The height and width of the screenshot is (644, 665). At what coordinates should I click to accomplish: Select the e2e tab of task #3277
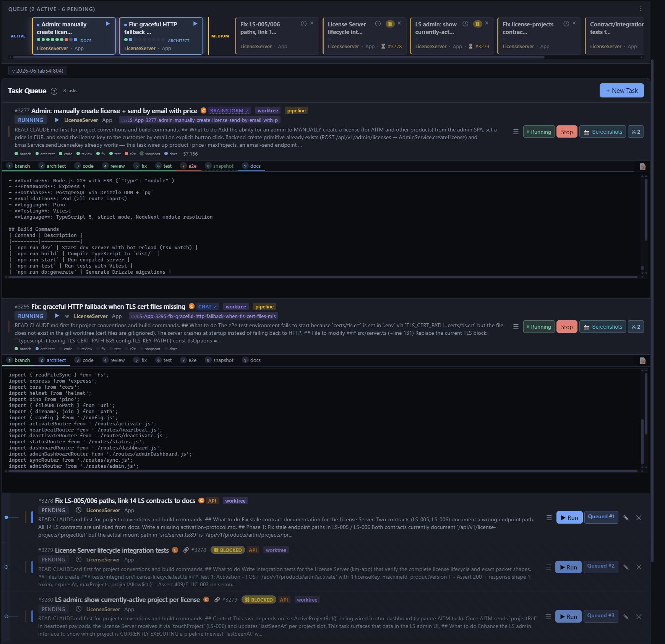pos(188,166)
